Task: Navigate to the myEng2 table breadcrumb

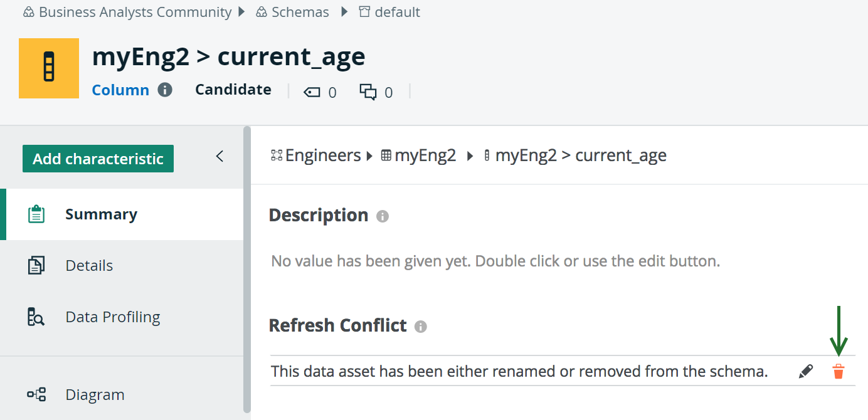Action: (425, 155)
